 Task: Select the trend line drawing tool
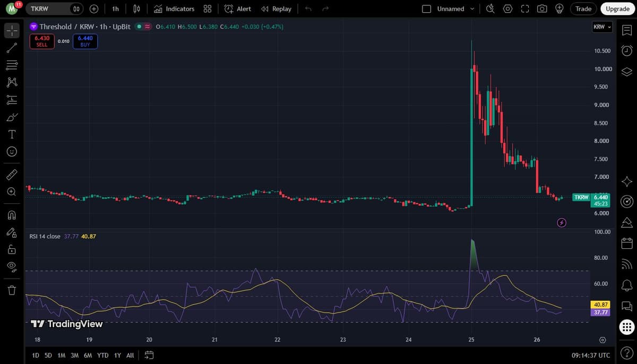(12, 48)
